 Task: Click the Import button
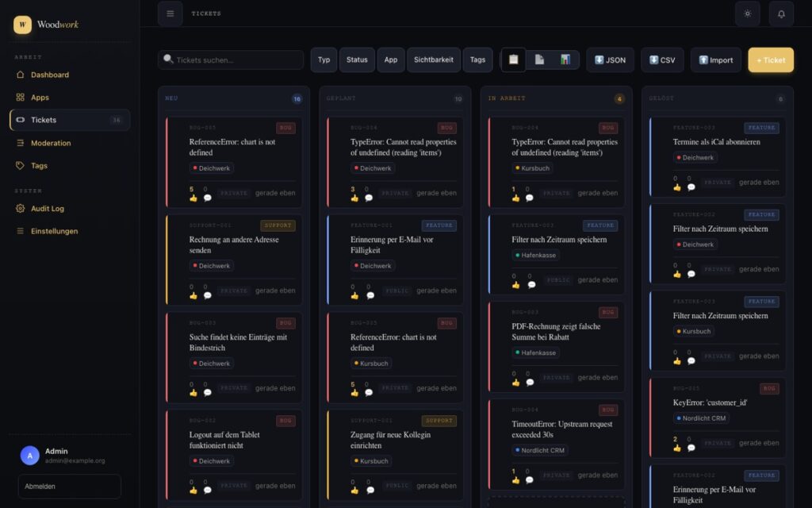click(716, 60)
